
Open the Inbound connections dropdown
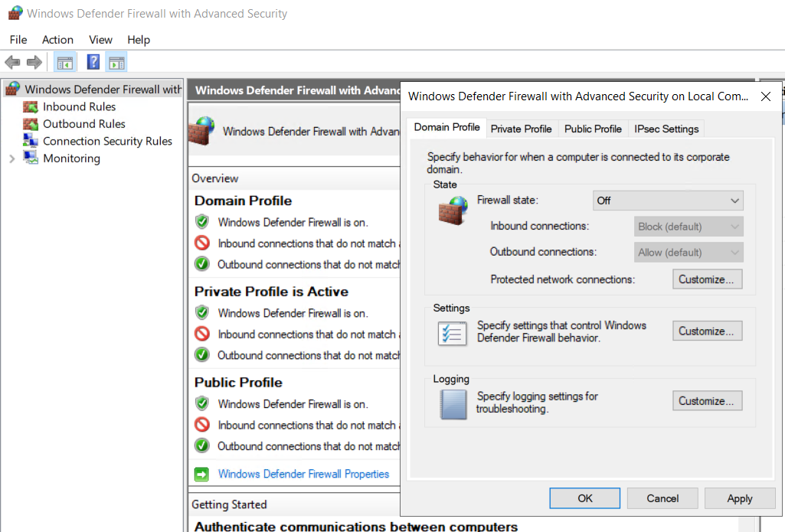[x=689, y=227]
